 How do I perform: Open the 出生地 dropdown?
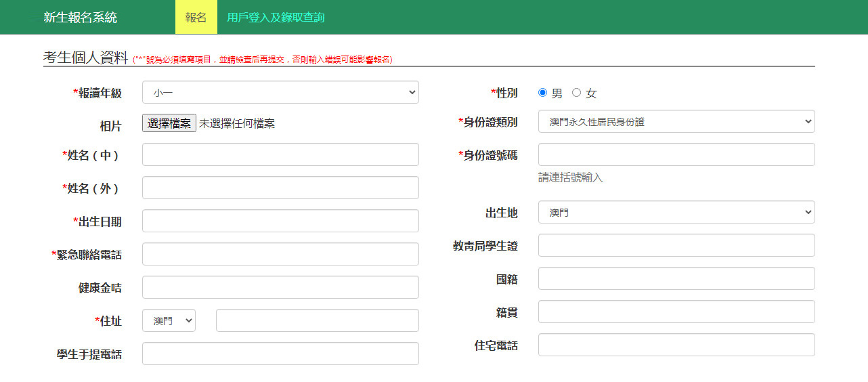coord(676,213)
